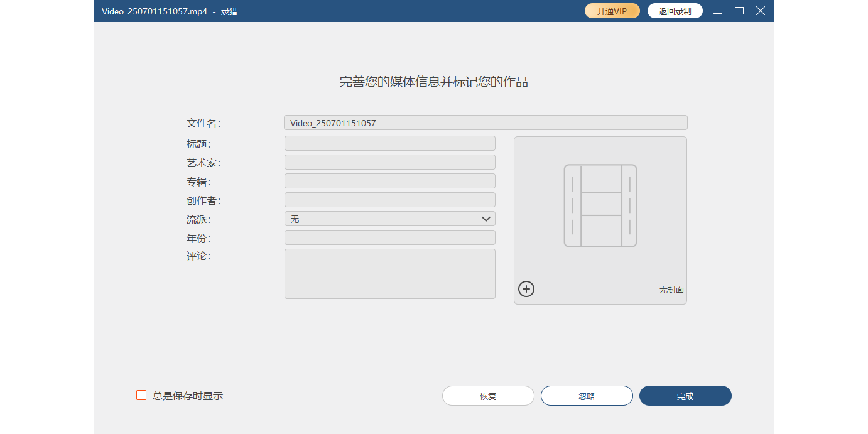
Task: Click into the 年份 year field
Action: 390,237
